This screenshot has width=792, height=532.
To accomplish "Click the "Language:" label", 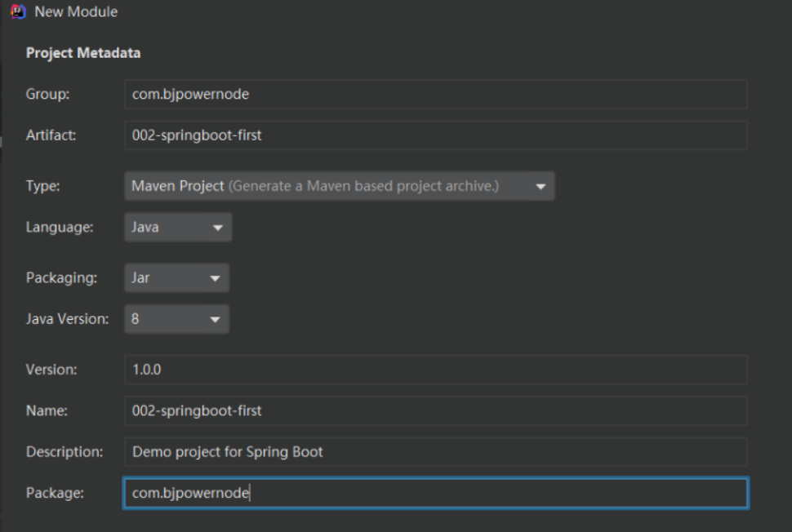I will [x=60, y=228].
